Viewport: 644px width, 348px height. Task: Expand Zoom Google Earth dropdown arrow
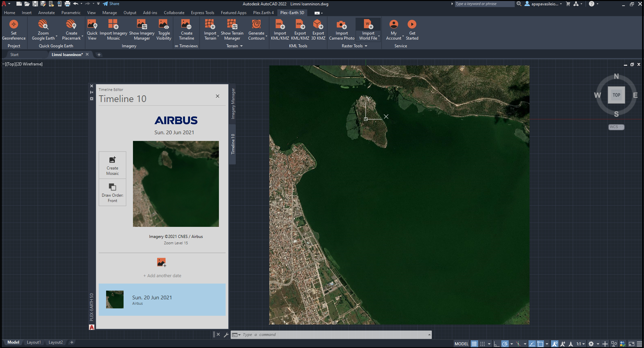(57, 36)
